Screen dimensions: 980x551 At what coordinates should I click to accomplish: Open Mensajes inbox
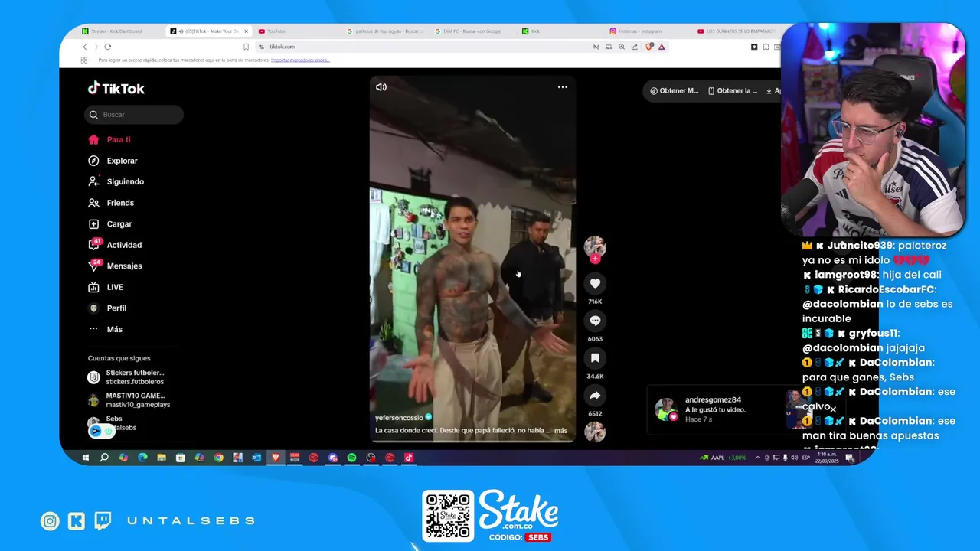114,266
